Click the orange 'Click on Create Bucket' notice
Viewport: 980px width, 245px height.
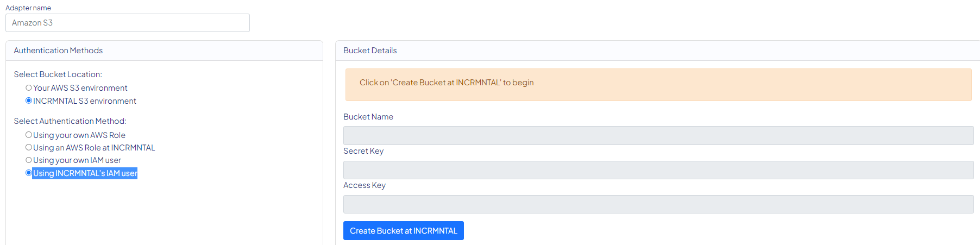[658, 84]
